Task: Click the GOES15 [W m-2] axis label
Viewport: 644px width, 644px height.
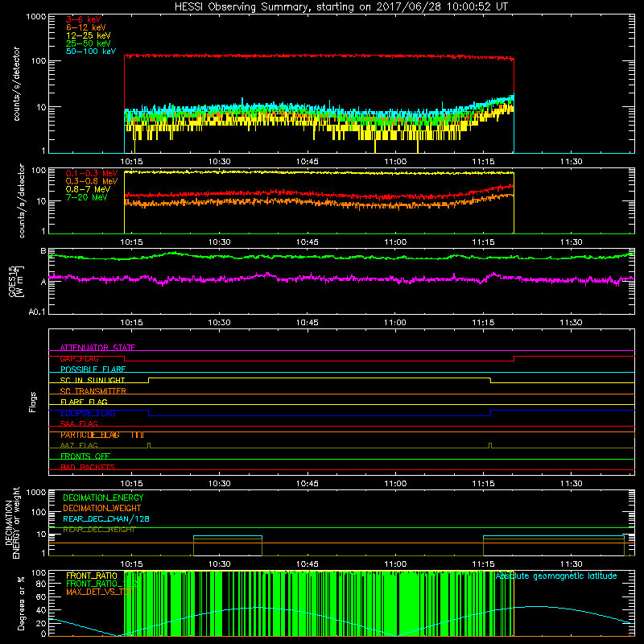Action: click(16, 281)
